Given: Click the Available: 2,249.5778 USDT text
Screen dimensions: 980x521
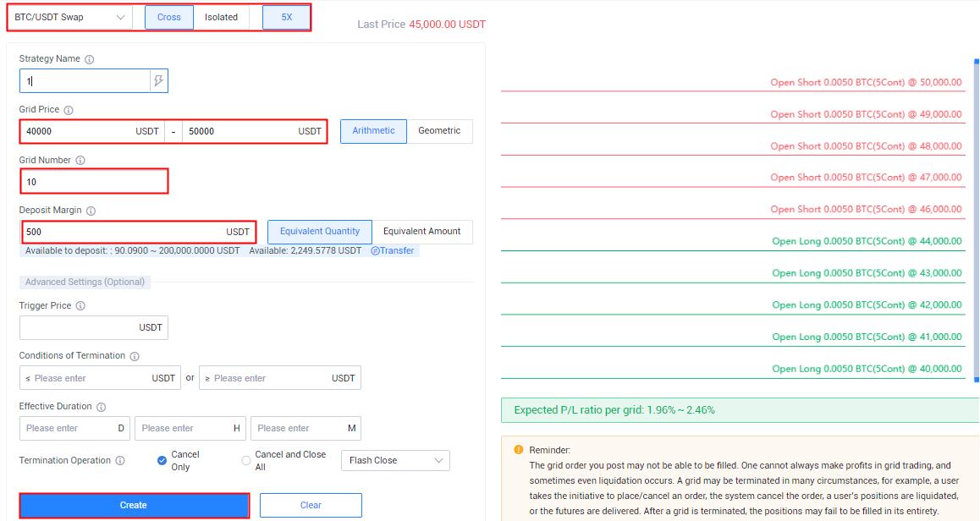Looking at the screenshot, I should (305, 250).
